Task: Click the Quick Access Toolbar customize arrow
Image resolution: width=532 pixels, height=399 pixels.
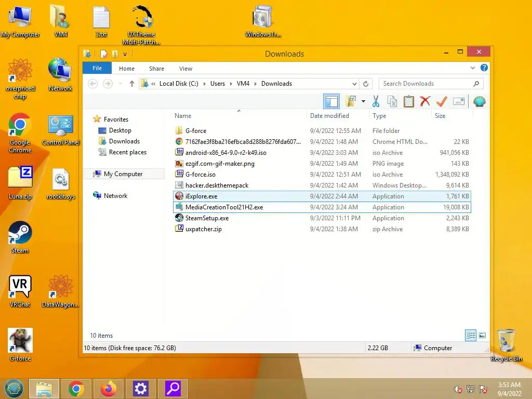Action: (125, 54)
